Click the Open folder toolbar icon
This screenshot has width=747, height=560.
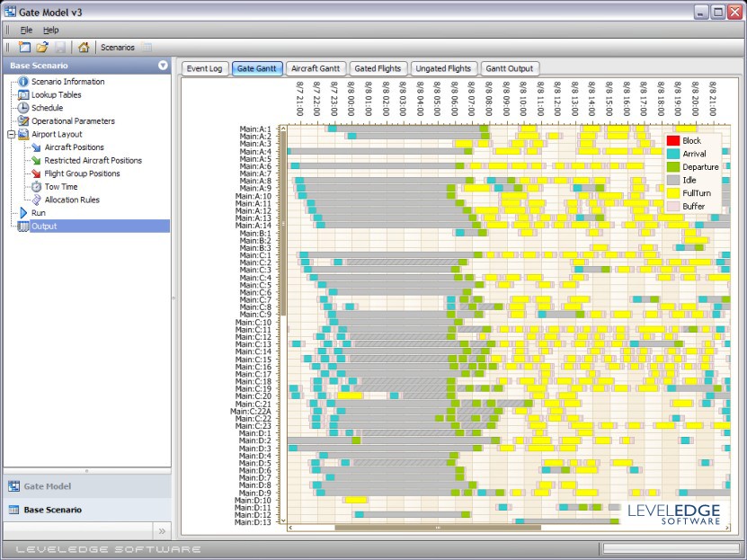coord(42,47)
